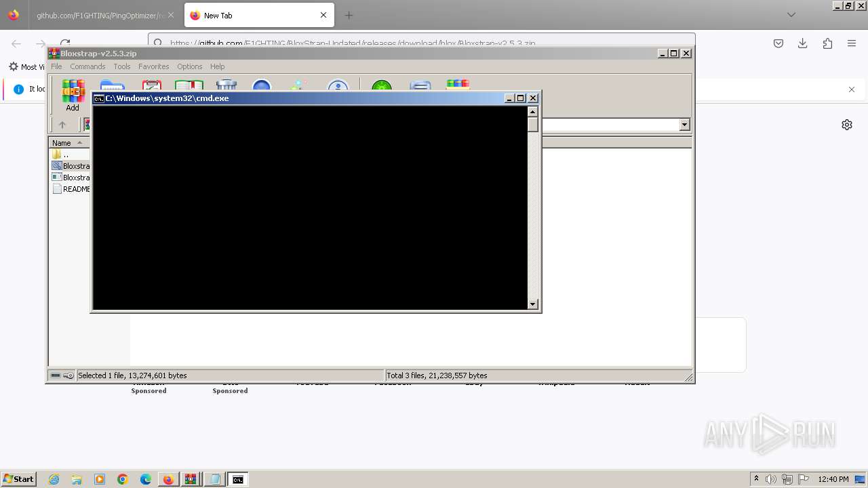Screen dimensions: 868x488
Task: Open the File menu in WinRAR
Action: [x=56, y=66]
